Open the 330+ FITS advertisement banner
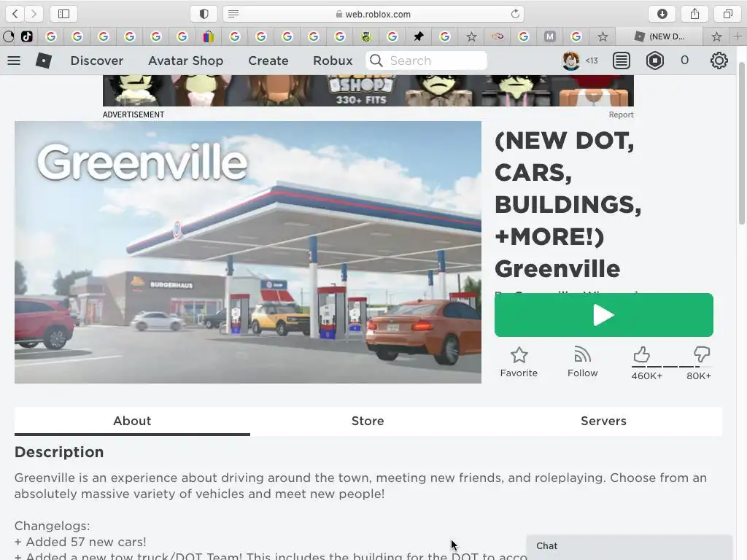Viewport: 747px width, 560px height. point(368,90)
